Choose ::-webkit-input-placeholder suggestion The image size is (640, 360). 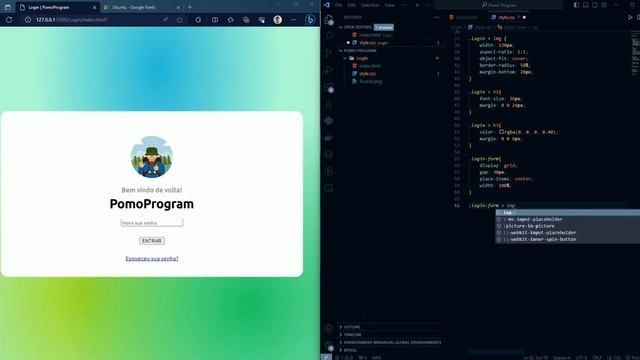567,233
